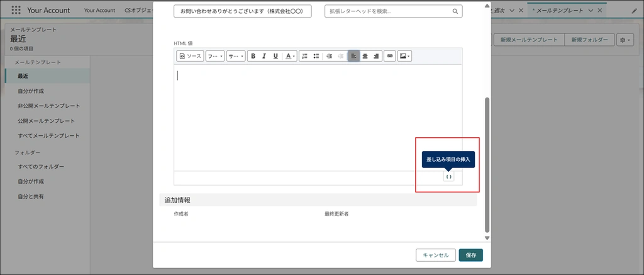644x275 pixels.
Task: Open the font size dropdown
Action: (235, 56)
